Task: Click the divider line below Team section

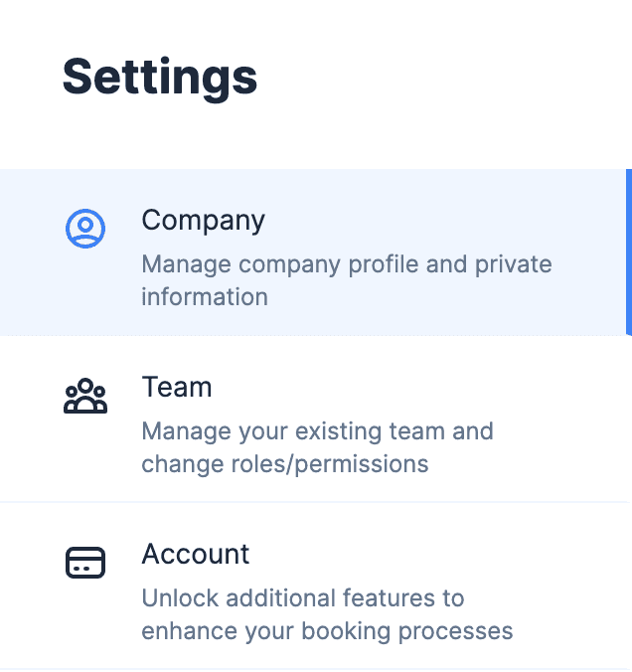Action: pos(316,502)
